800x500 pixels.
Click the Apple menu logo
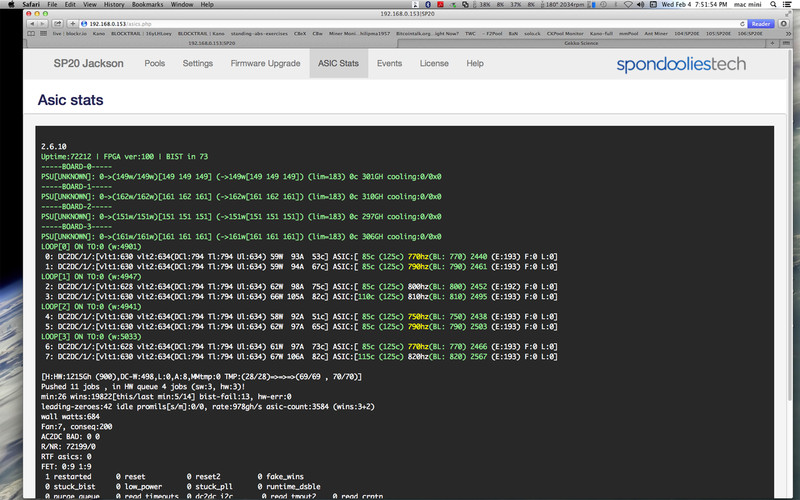tap(11, 4)
